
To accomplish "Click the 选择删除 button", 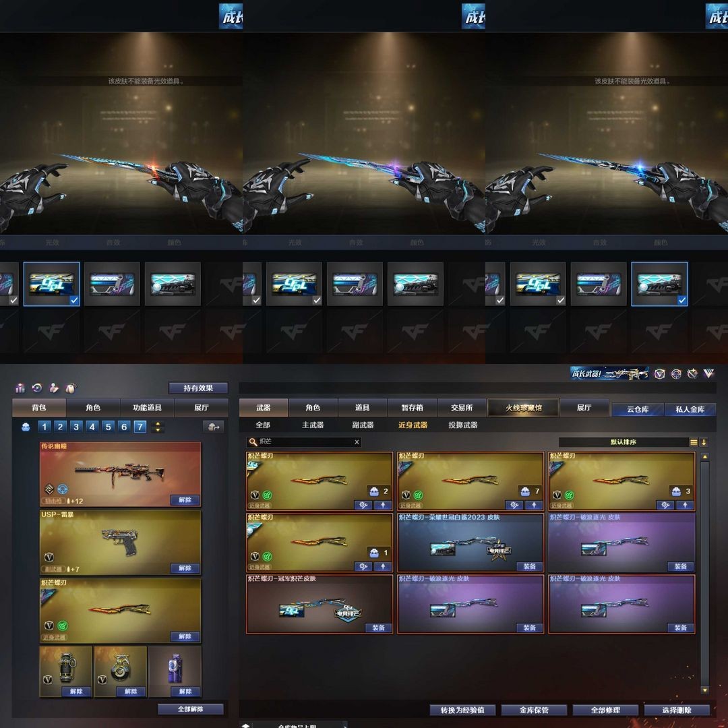I will click(x=677, y=710).
